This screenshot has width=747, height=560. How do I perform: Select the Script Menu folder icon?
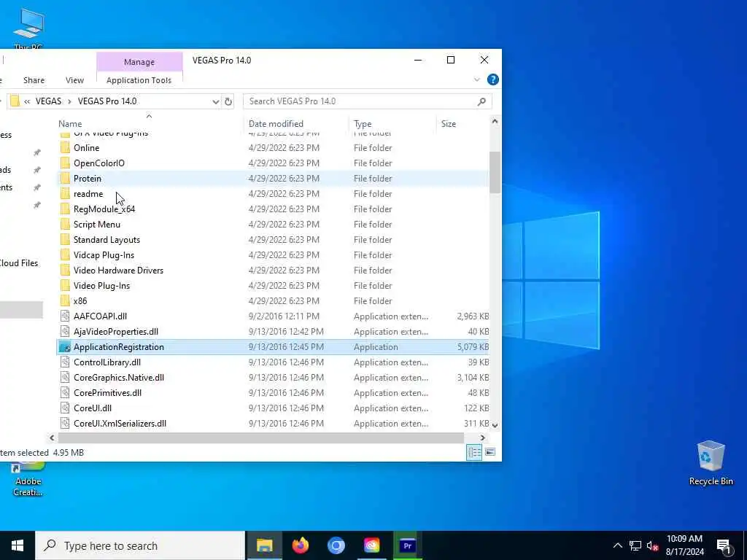[65, 225]
